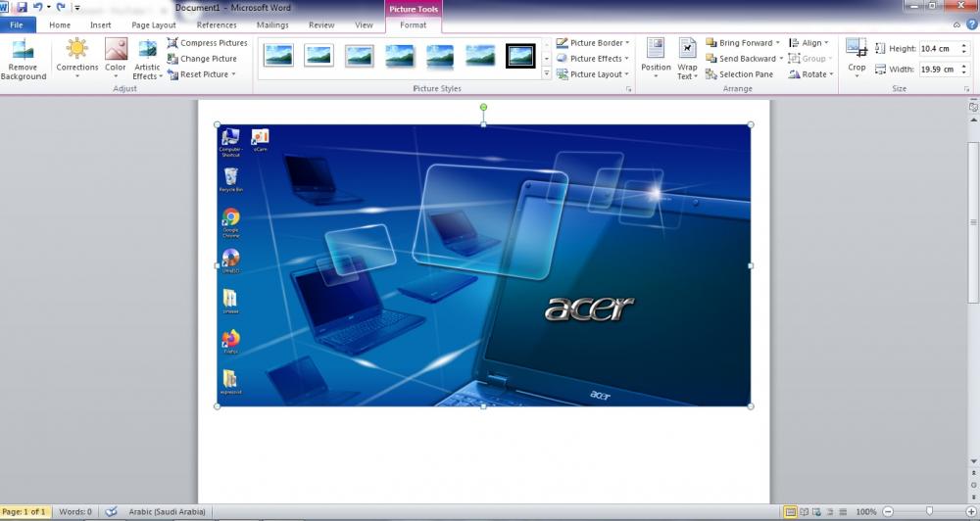Switch to the View tab
This screenshot has height=521, width=980.
point(364,25)
